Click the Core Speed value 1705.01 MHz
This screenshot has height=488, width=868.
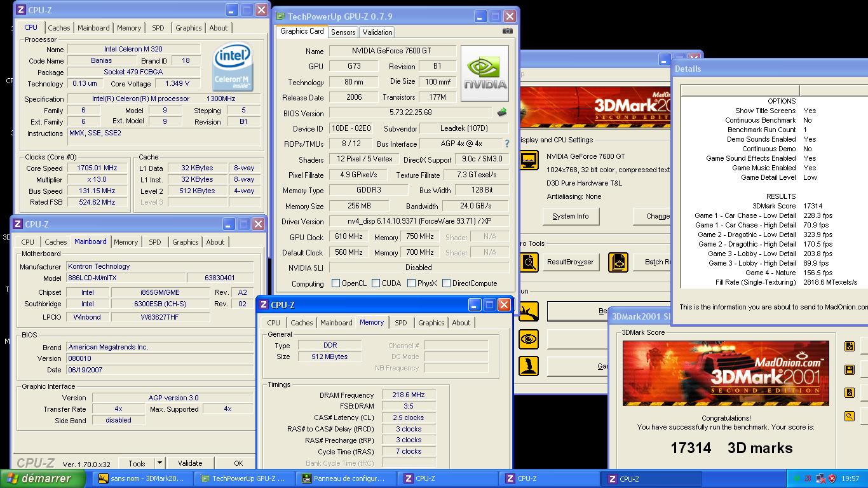(97, 168)
